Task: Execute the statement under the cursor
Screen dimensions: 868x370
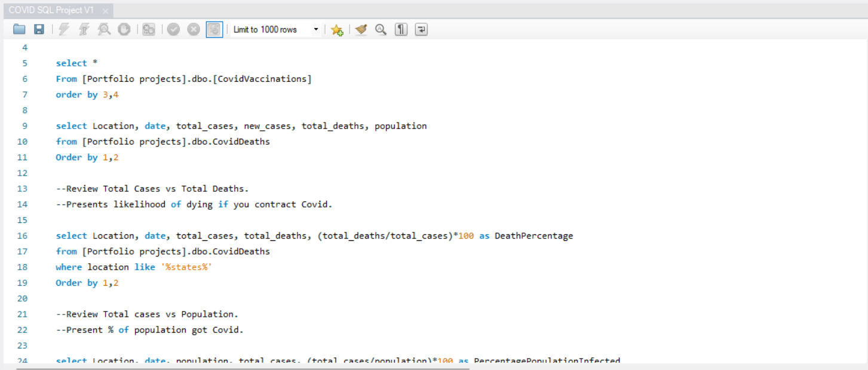Action: [84, 29]
